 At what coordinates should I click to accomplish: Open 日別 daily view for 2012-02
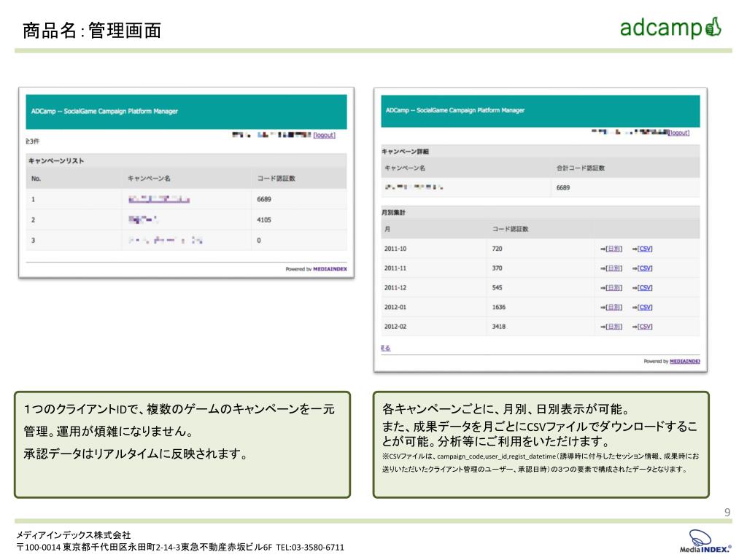pos(614,327)
